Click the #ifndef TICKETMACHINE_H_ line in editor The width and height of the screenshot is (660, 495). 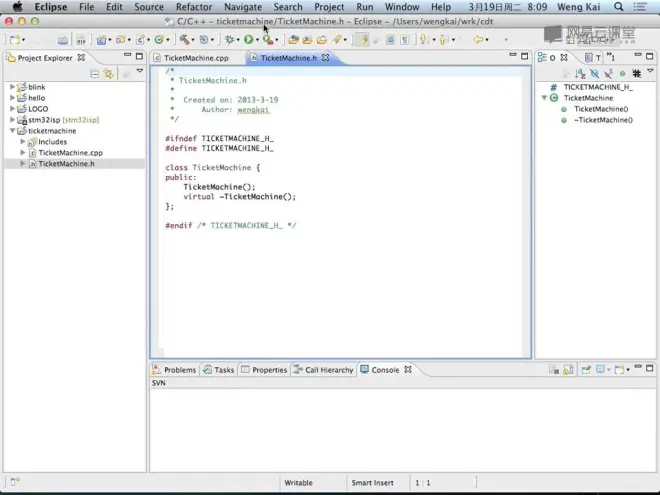pos(219,138)
